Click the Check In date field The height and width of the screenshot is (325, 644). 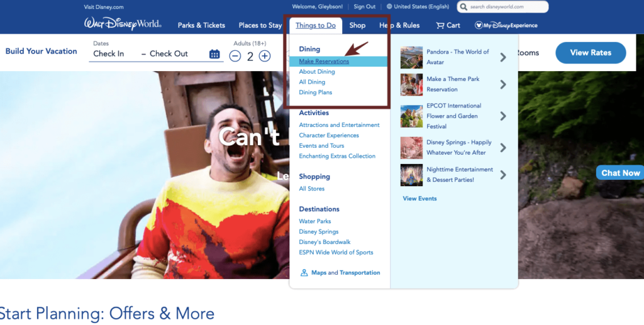point(109,54)
